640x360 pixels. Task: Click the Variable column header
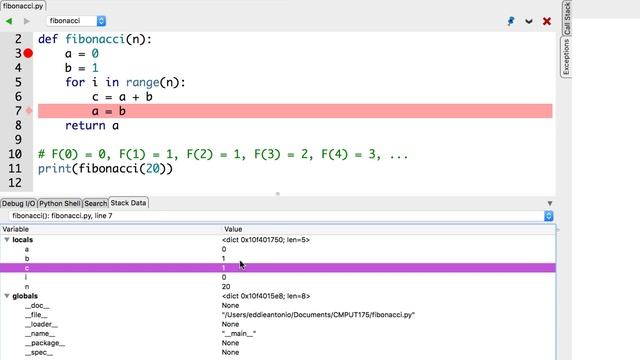tap(111, 229)
